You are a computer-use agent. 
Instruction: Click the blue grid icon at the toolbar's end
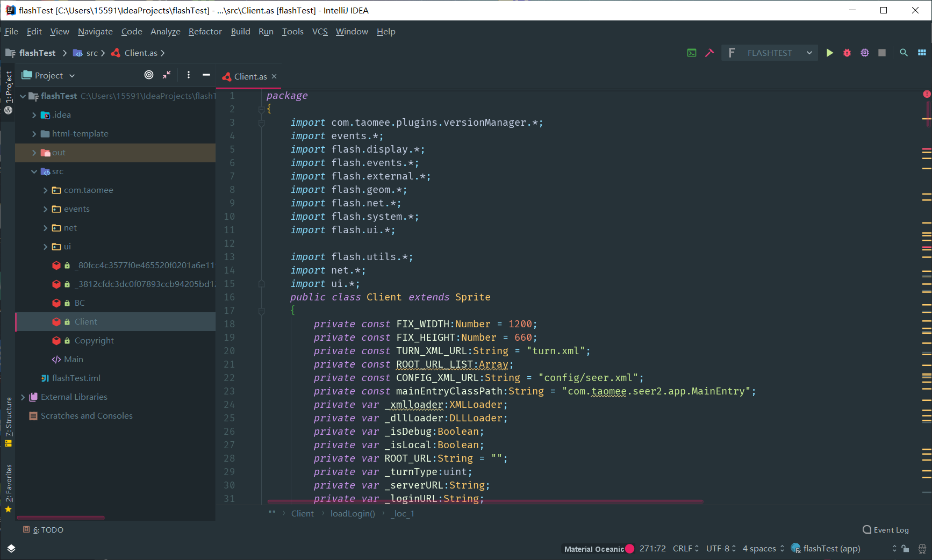(922, 53)
